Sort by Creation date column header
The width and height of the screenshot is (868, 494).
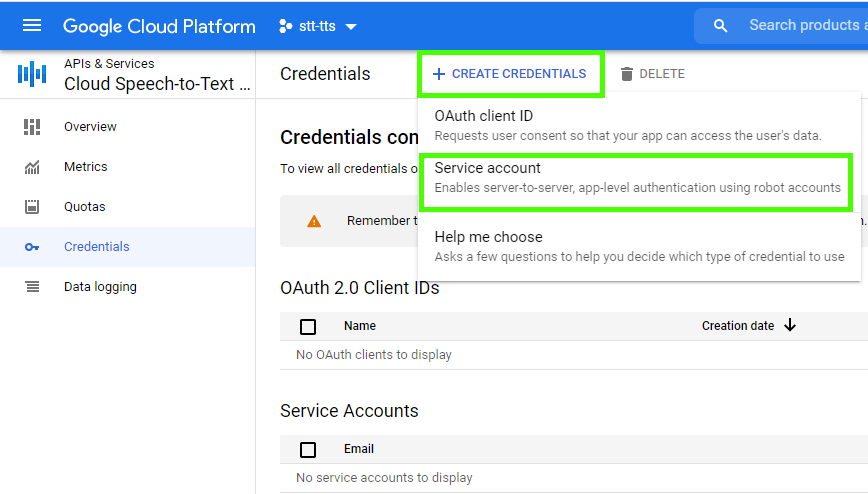pos(738,326)
